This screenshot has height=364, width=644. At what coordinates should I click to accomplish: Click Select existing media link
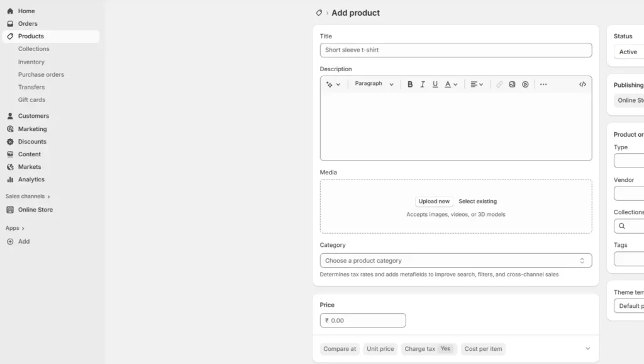tap(477, 201)
